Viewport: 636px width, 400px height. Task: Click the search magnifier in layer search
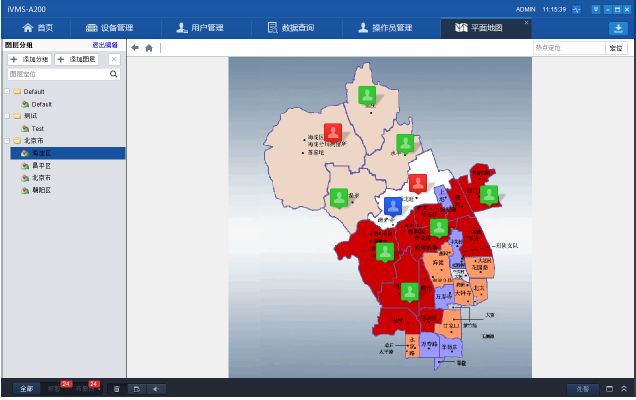[x=114, y=74]
